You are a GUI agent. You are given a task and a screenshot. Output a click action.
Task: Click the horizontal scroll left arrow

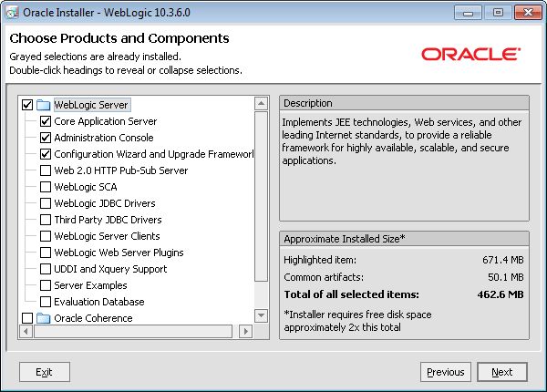coord(26,331)
